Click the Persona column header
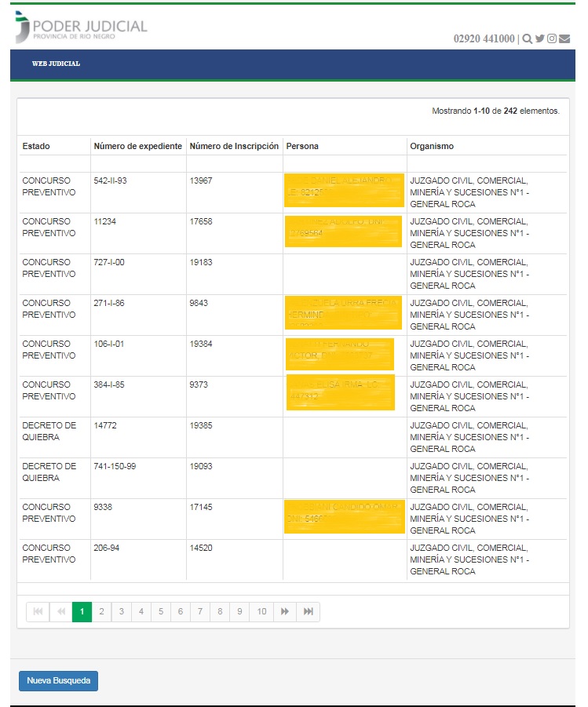This screenshot has height=707, width=588. pos(302,146)
